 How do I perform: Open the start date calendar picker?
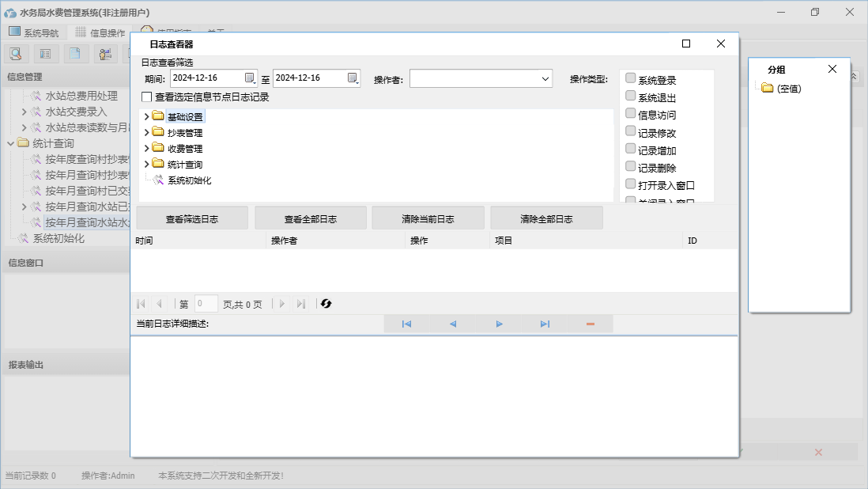[250, 78]
